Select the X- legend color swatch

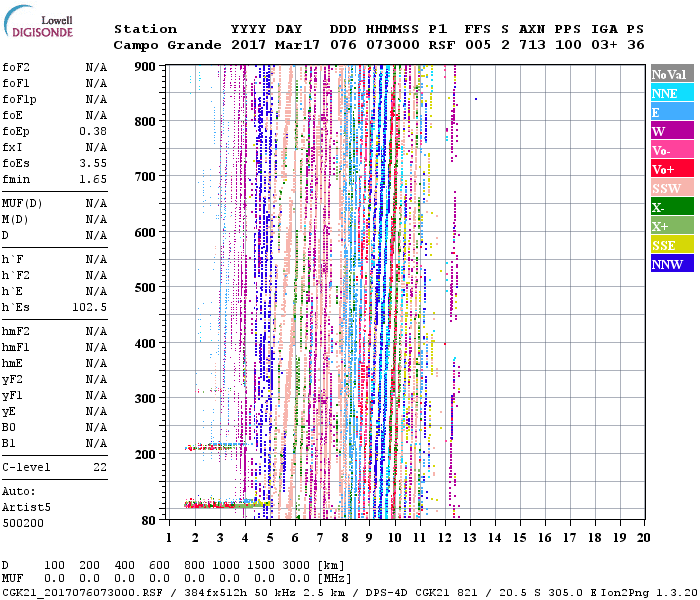tap(672, 207)
